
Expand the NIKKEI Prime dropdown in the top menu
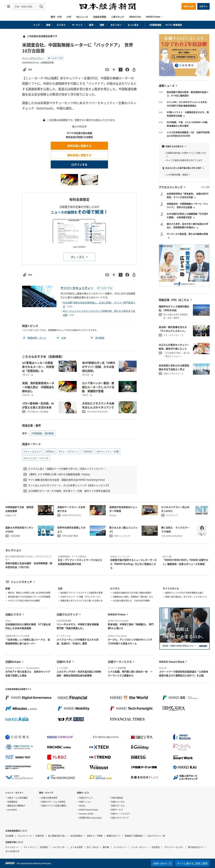pos(154,17)
